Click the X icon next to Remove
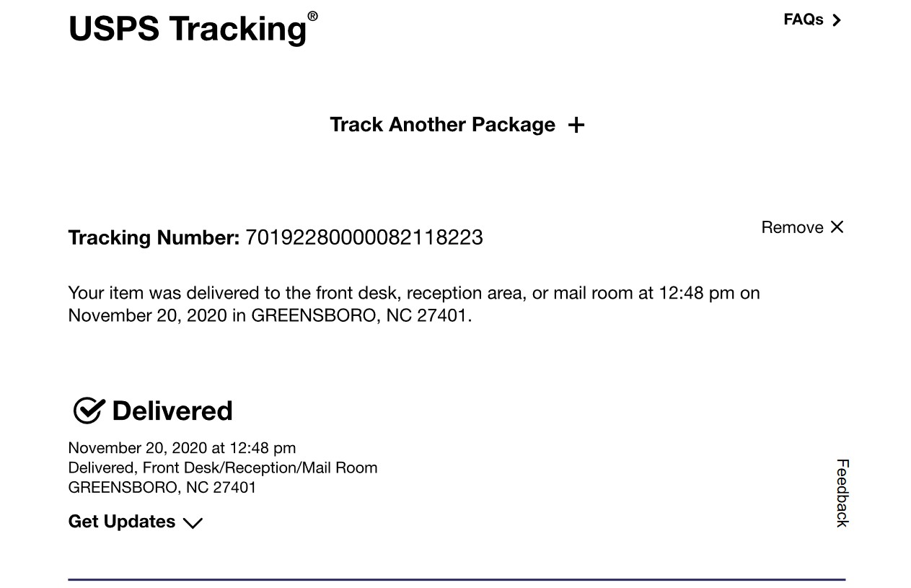The height and width of the screenshot is (588, 911). 837,227
